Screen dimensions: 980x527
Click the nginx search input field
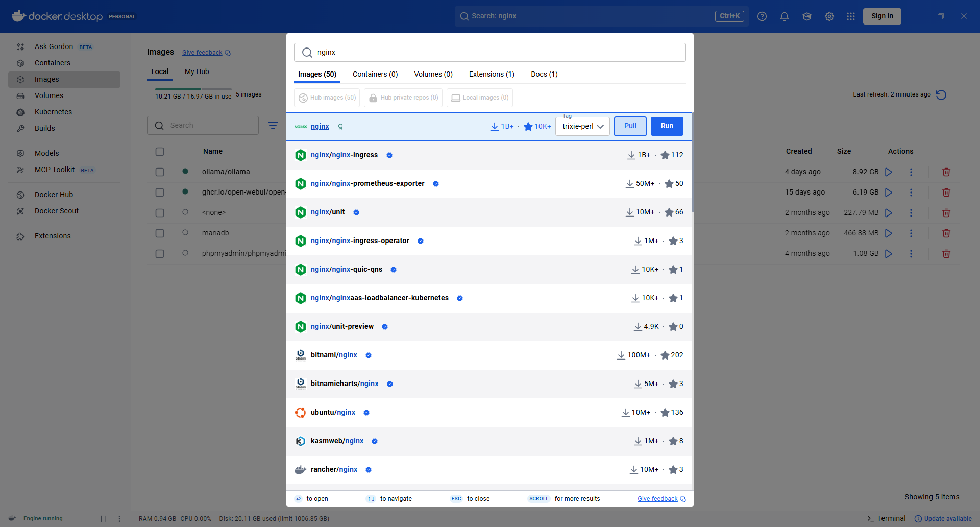490,52
